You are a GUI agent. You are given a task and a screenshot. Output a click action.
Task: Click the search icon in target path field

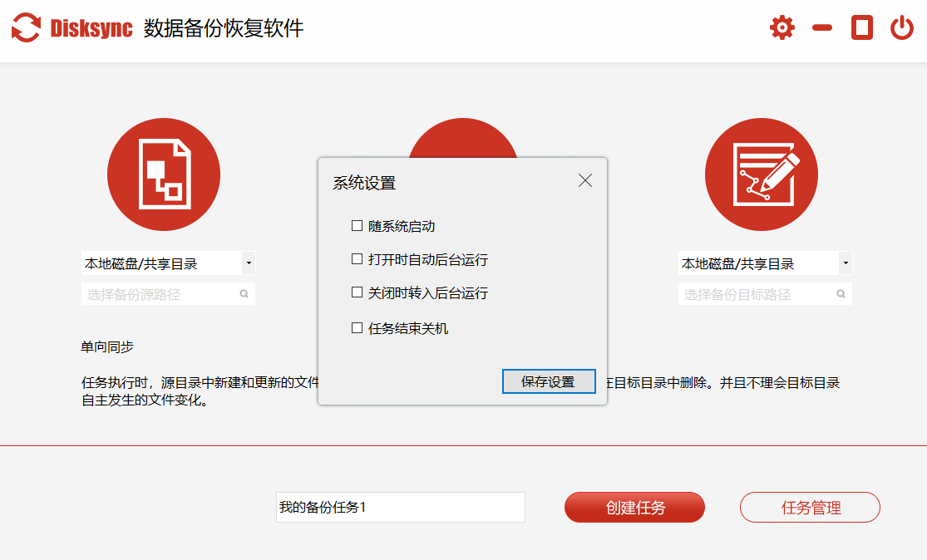[841, 294]
